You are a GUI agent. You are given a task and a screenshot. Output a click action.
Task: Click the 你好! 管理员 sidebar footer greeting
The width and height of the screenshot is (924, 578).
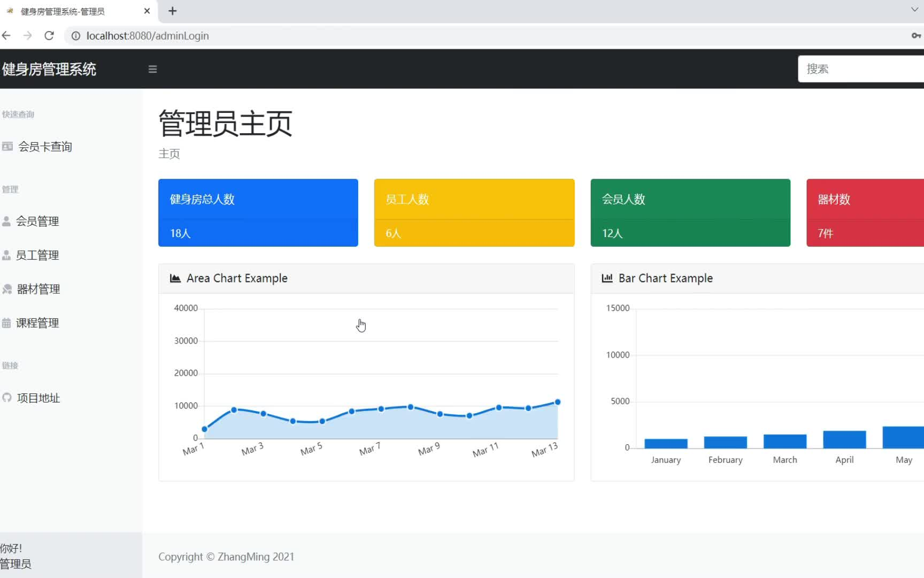tap(16, 556)
